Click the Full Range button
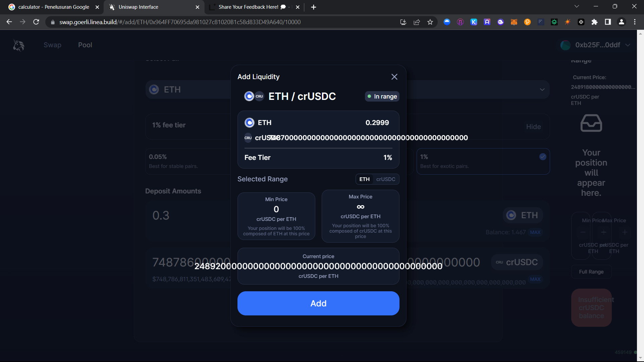 591,272
